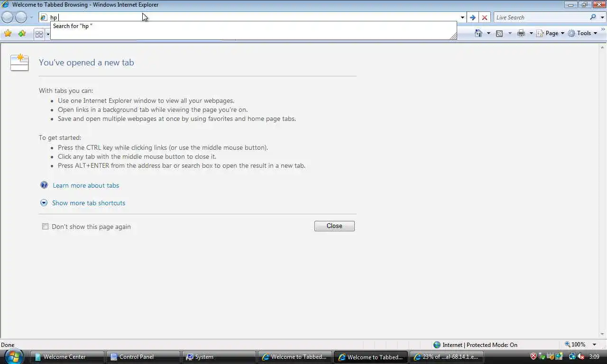Click the new tab page icon beside heading
Image resolution: width=607 pixels, height=364 pixels.
click(x=19, y=62)
